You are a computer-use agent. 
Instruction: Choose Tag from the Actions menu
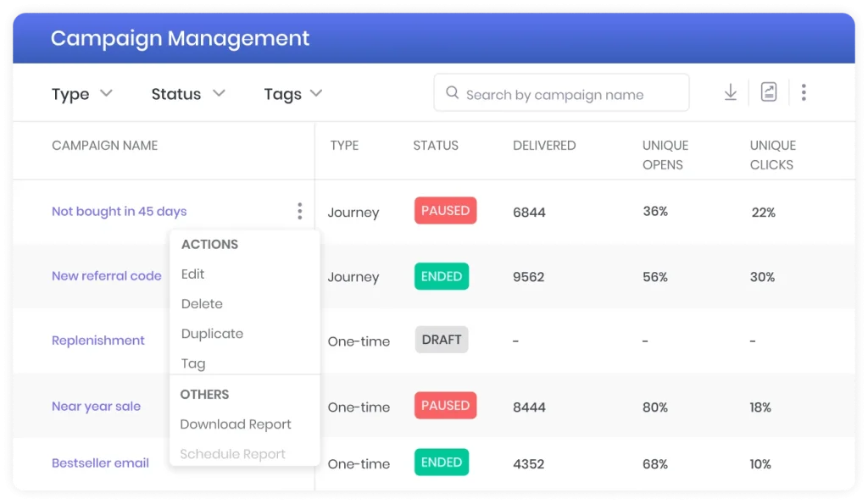click(193, 363)
